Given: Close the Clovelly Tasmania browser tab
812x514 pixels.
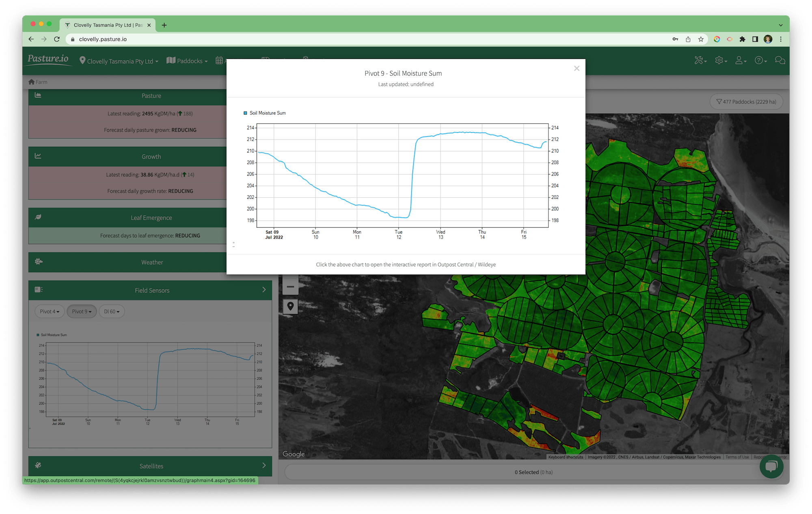Looking at the screenshot, I should (x=149, y=25).
